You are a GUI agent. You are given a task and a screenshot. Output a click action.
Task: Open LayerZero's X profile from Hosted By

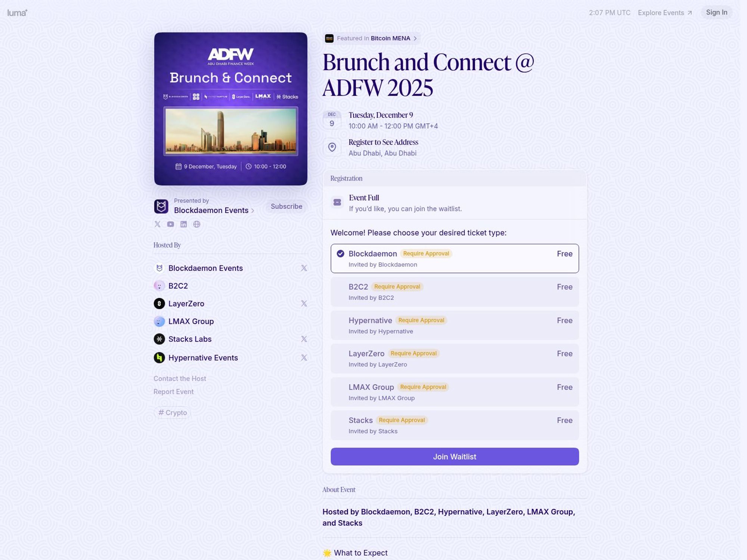point(305,303)
